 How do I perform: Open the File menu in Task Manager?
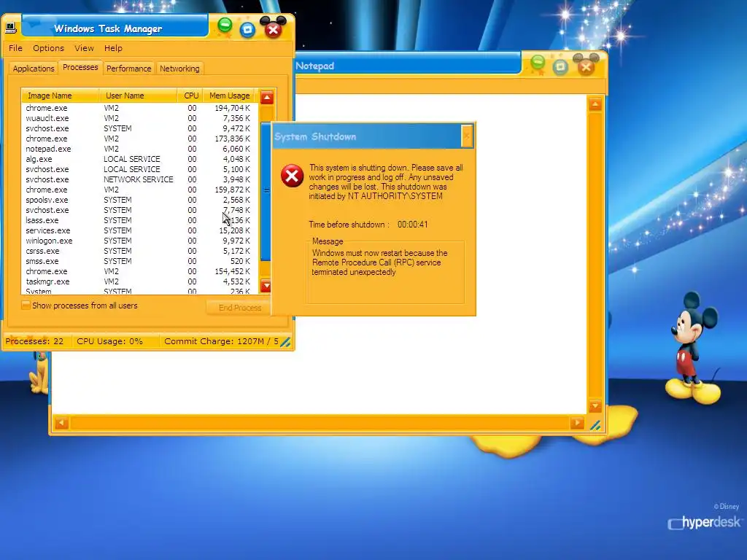click(x=15, y=48)
